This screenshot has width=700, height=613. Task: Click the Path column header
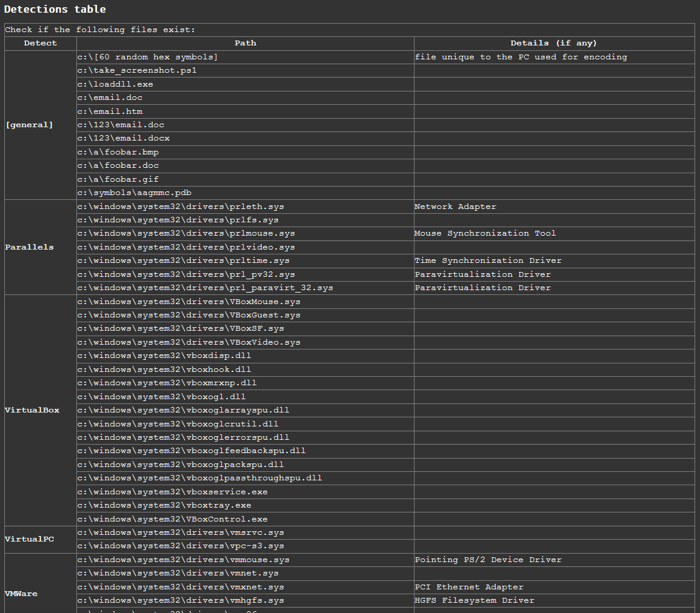[x=245, y=43]
